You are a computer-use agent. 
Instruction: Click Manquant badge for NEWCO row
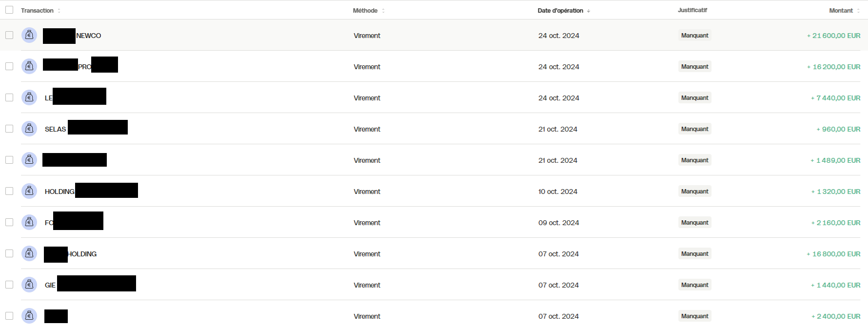(694, 35)
